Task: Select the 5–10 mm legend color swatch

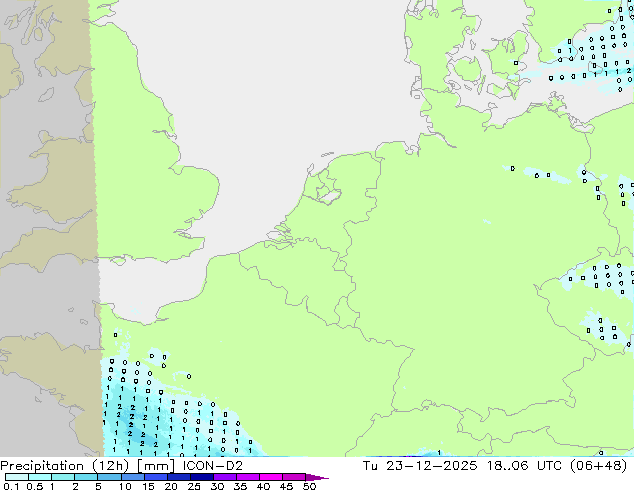Action: point(109,477)
